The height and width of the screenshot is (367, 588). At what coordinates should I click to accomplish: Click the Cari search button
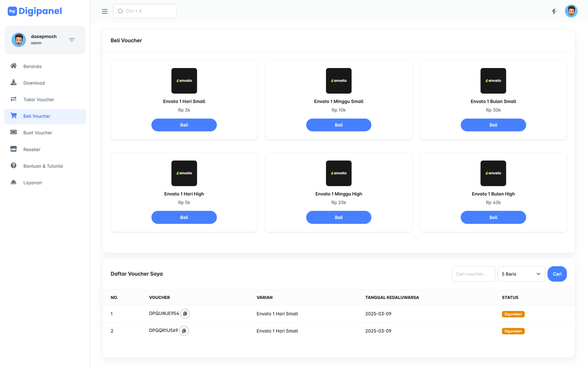point(557,274)
